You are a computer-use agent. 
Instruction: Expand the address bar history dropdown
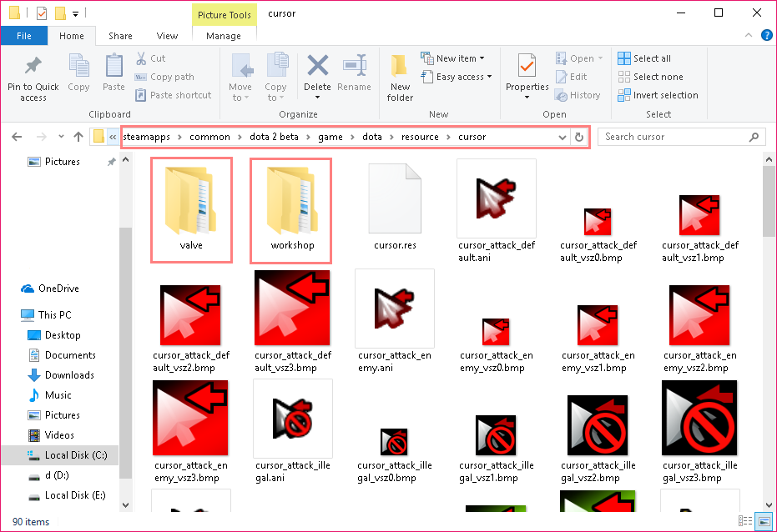click(562, 137)
